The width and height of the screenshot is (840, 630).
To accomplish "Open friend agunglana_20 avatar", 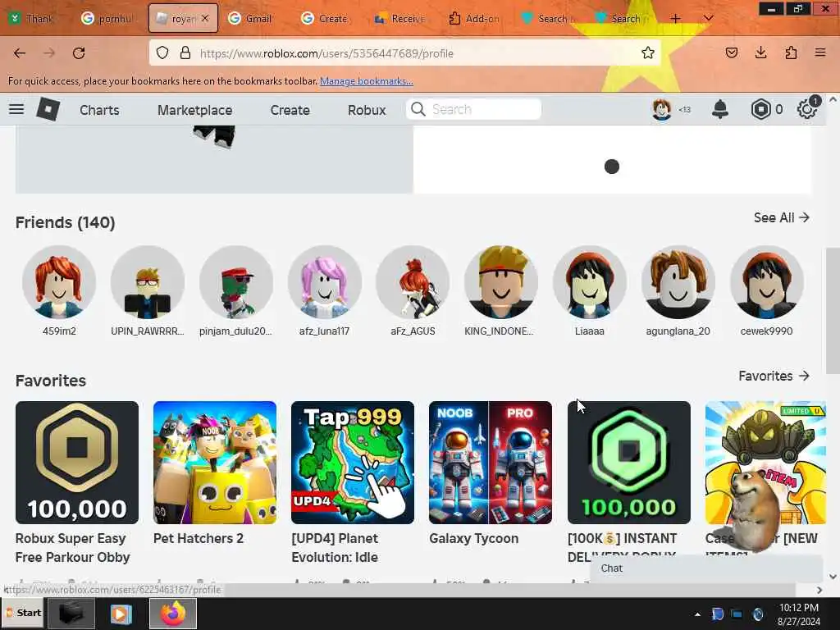I will pos(678,282).
